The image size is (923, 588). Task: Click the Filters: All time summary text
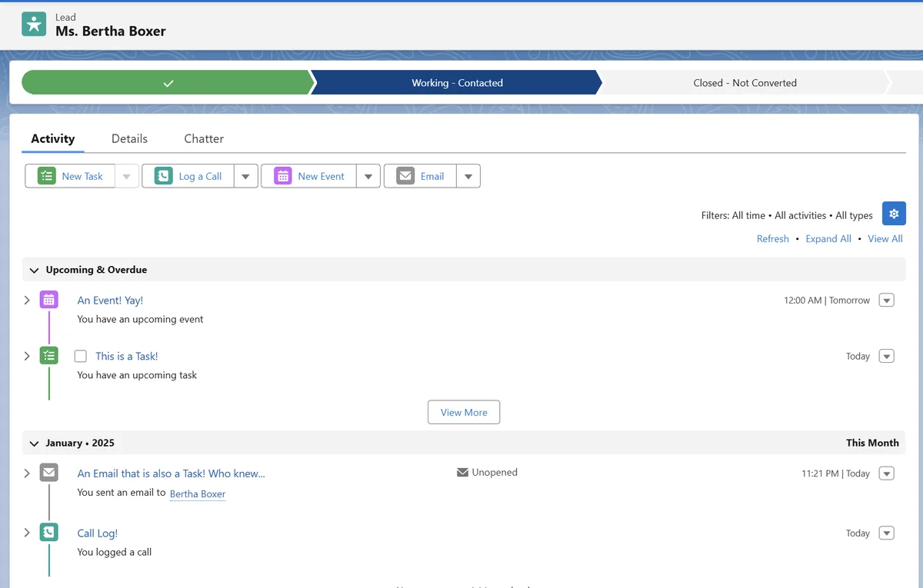tap(787, 215)
